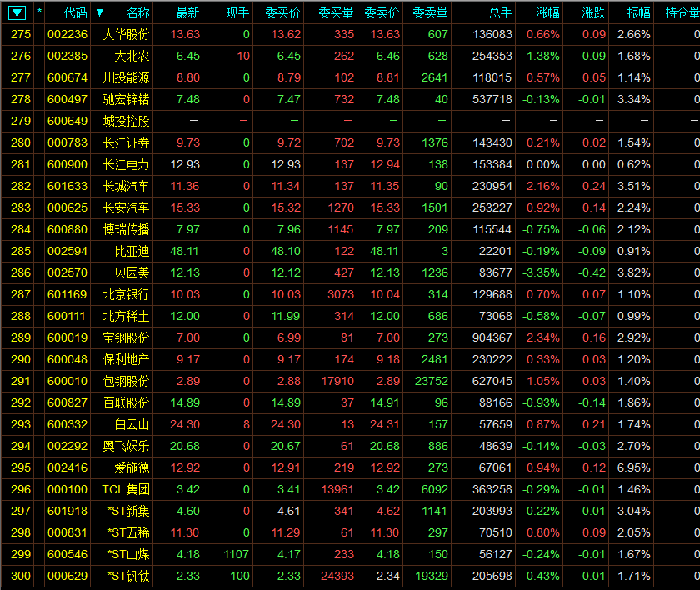Sort by 涨幅 column header
Screen dimensions: 700x590
[548, 13]
